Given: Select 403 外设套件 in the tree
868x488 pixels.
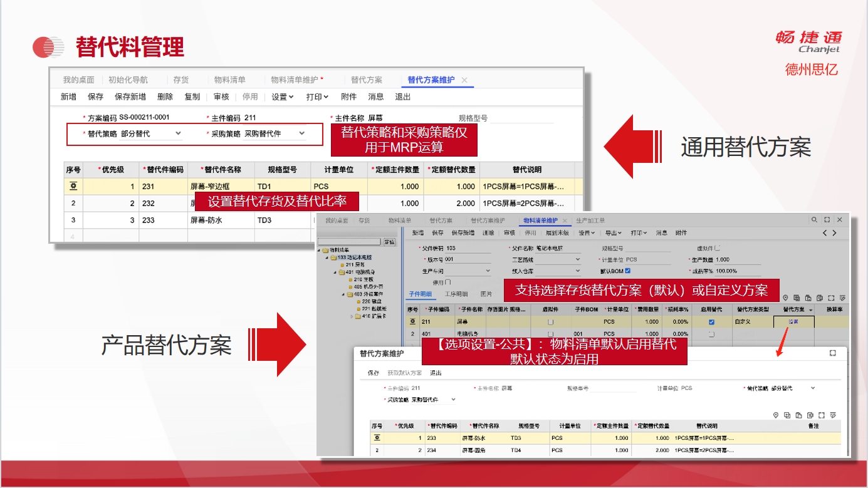Looking at the screenshot, I should pos(370,294).
